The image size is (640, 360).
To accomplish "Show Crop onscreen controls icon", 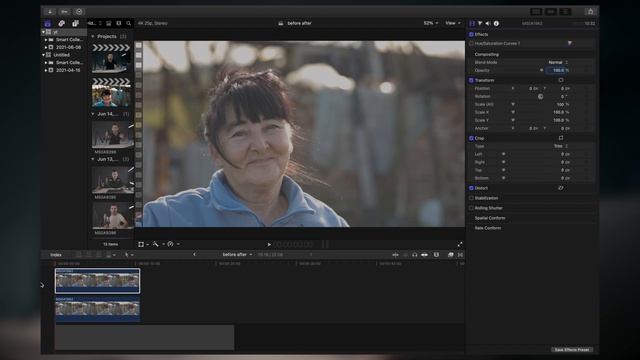I will pos(561,138).
